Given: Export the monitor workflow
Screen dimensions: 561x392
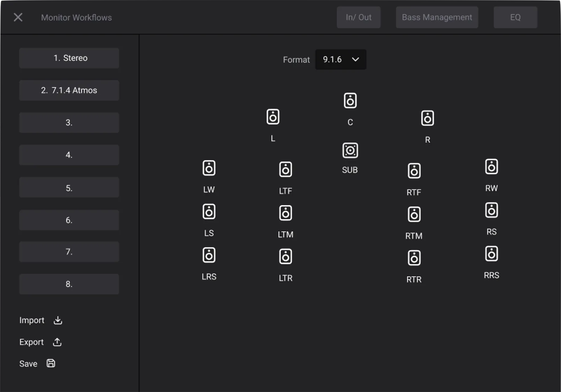Looking at the screenshot, I should pyautogui.click(x=40, y=342).
